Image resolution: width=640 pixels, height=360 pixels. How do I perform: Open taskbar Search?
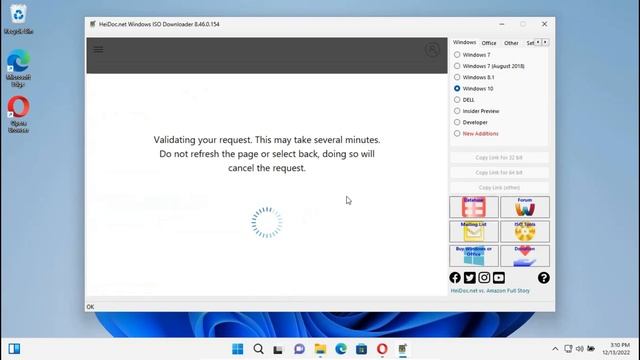(258, 349)
